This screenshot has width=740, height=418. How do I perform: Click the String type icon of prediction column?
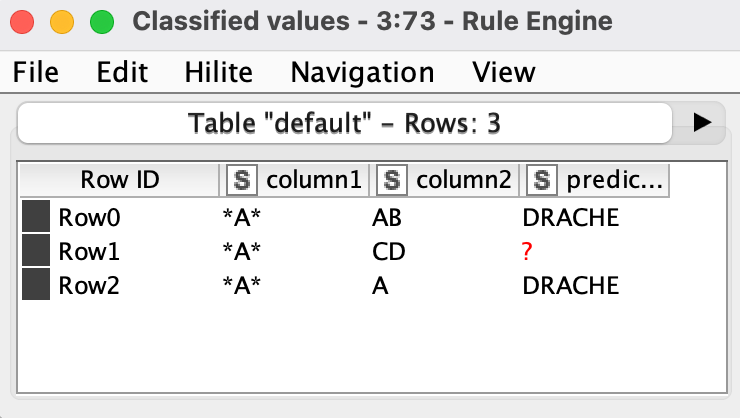tap(542, 180)
